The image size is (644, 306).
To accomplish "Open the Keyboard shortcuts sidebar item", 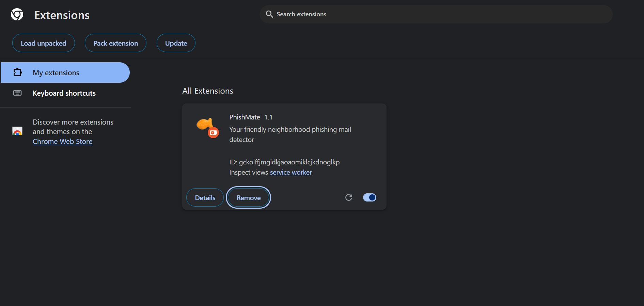I will [64, 93].
